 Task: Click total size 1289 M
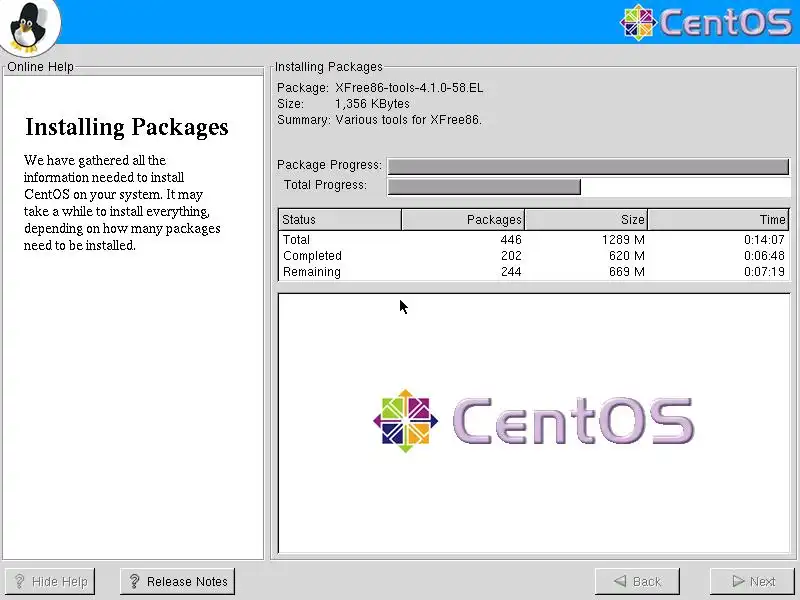click(623, 240)
